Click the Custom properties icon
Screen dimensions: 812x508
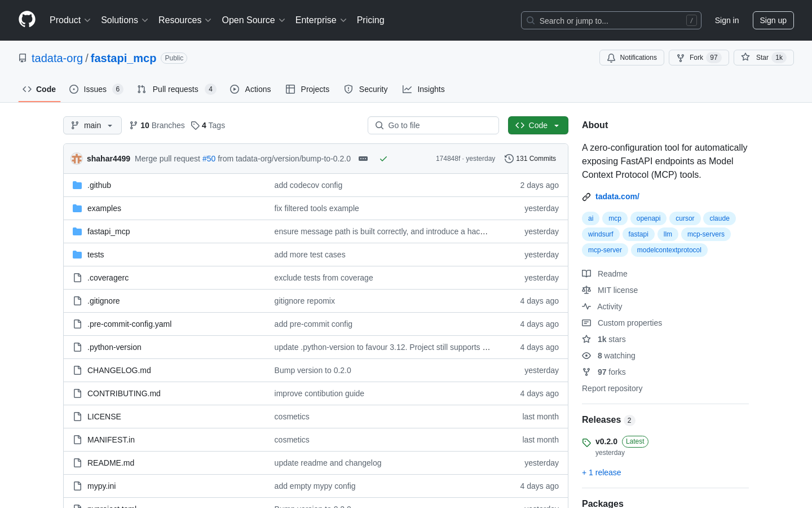point(586,323)
